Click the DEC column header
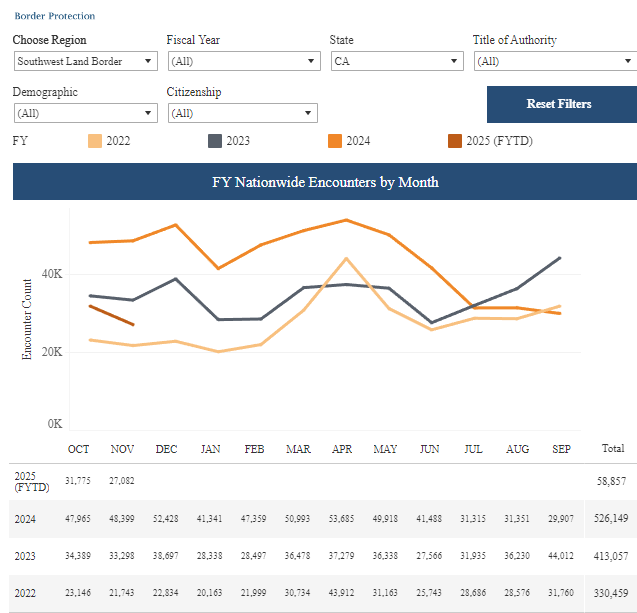 pyautogui.click(x=166, y=449)
